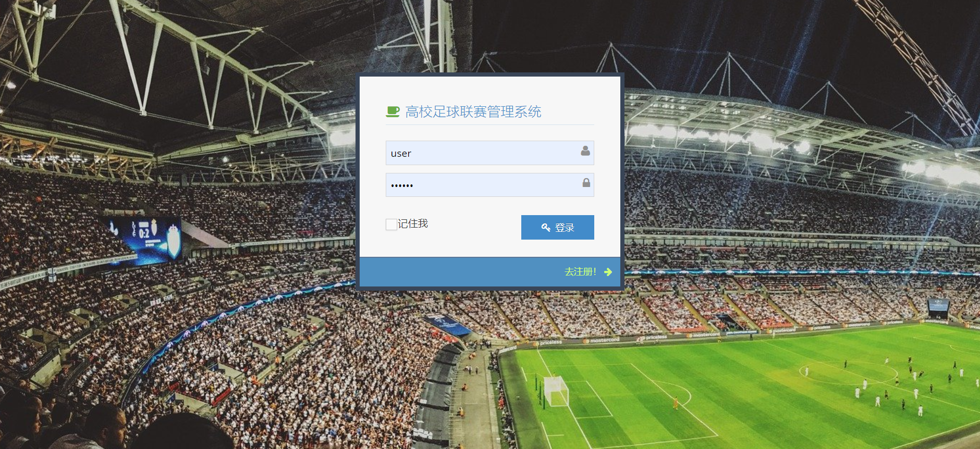Click the 记住我 label text
The height and width of the screenshot is (449, 980).
tap(413, 223)
